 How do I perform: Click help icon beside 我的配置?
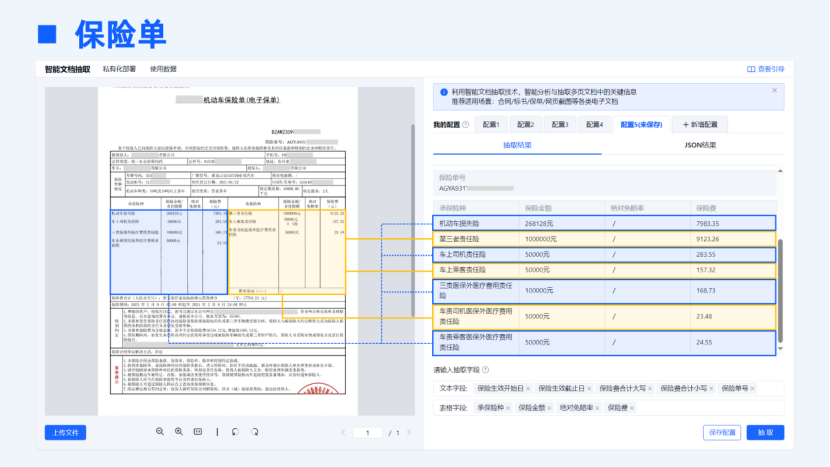[x=466, y=125]
